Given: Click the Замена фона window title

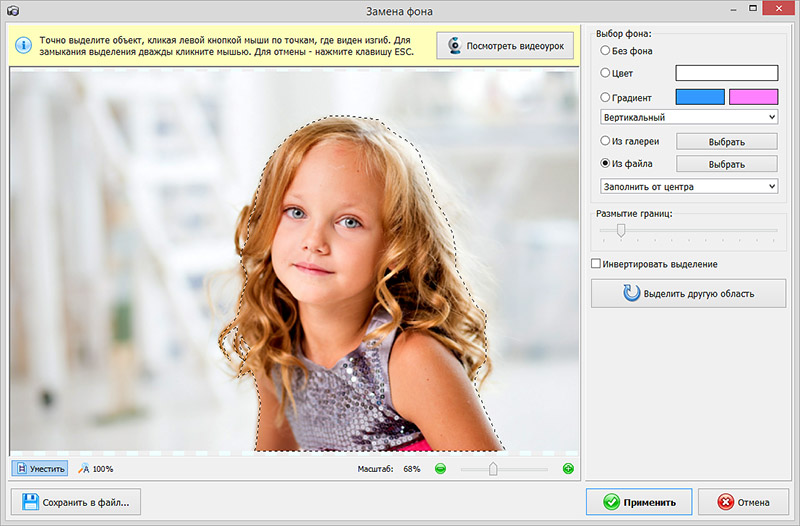Looking at the screenshot, I should tap(399, 11).
